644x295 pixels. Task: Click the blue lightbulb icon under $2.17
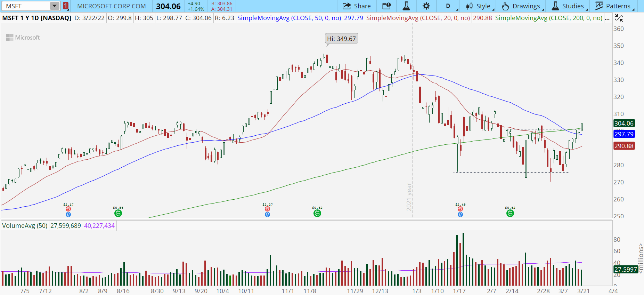(68, 215)
